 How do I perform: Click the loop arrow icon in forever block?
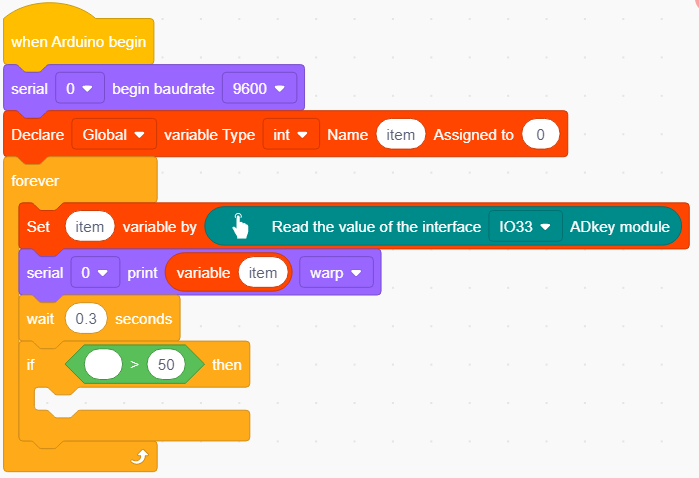tap(140, 457)
